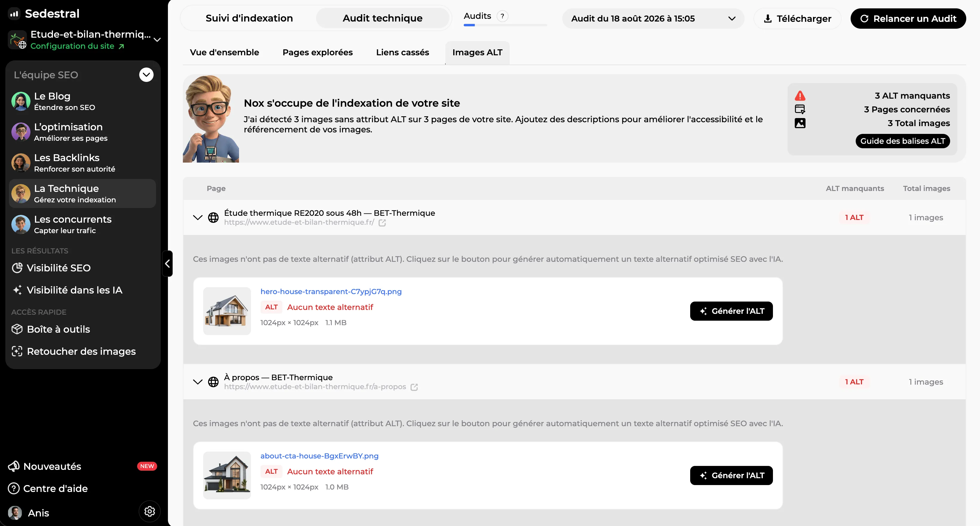Click the globe icon of Étude thermique row
Screen dimensions: 980x526
(x=213, y=218)
